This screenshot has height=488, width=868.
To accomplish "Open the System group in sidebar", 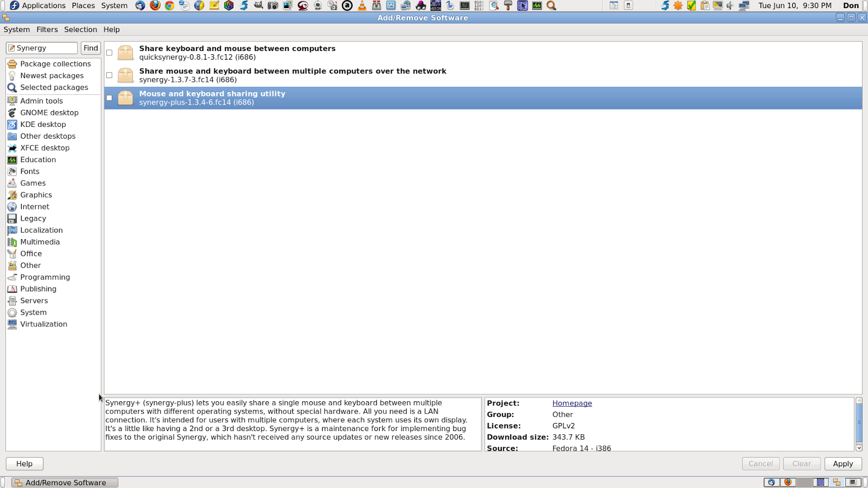I will 53,312.
